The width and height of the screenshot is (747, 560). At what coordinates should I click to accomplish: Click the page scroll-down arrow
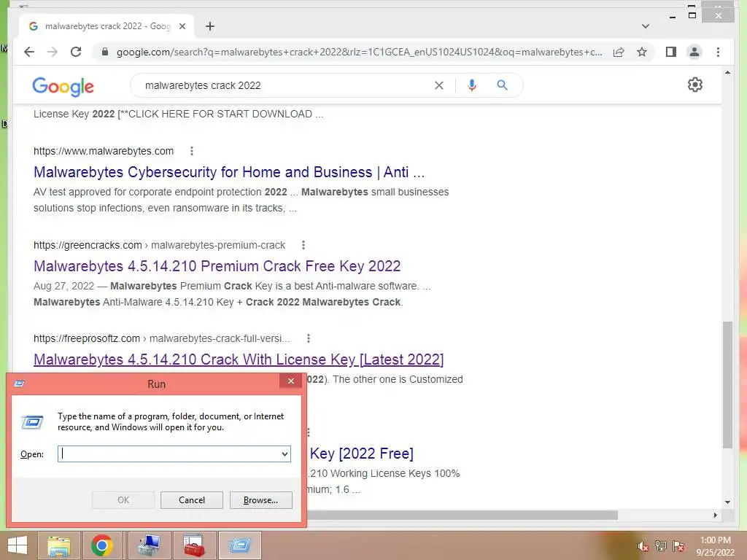click(727, 502)
